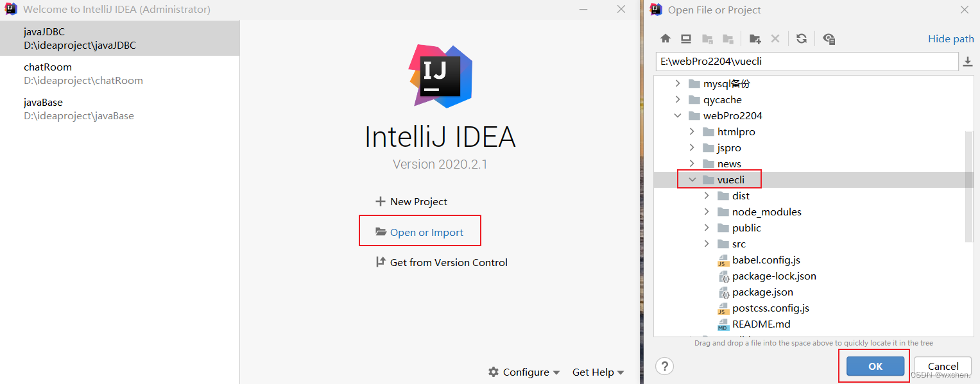Select package-lock.json in the tree
The height and width of the screenshot is (384, 980).
pos(774,276)
